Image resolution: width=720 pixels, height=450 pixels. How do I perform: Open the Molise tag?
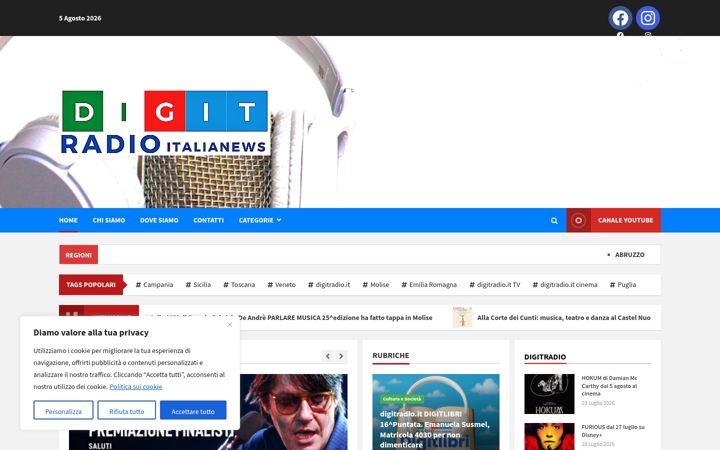376,285
